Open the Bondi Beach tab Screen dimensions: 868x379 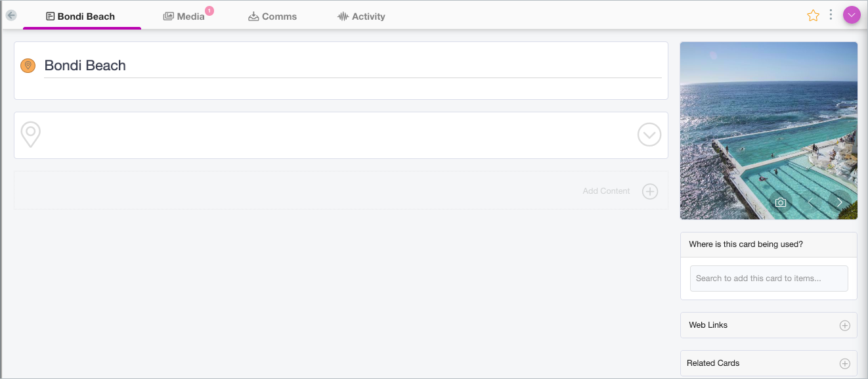point(81,16)
